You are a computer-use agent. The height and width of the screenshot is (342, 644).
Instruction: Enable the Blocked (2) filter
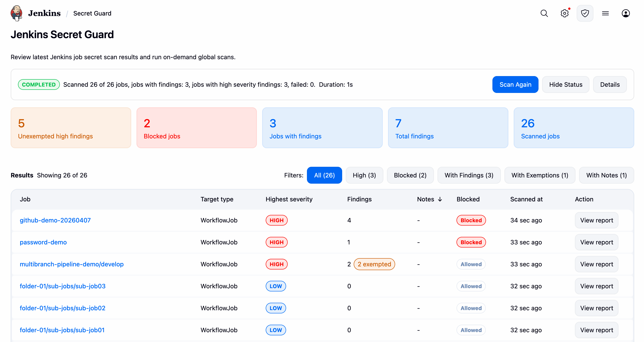click(x=410, y=175)
